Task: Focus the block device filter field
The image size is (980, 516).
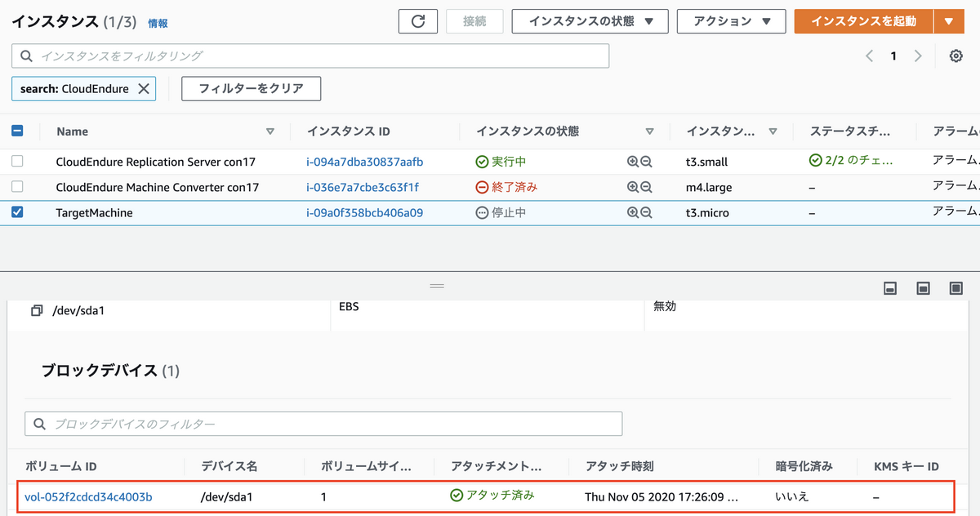Action: tap(323, 424)
